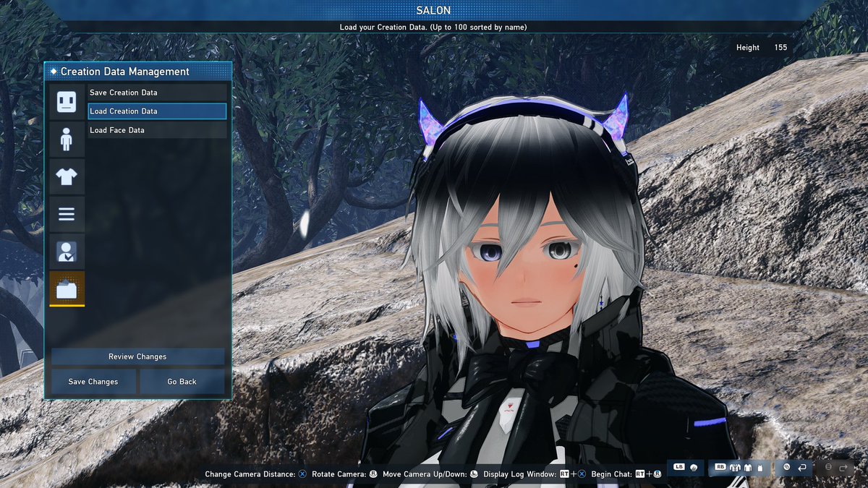868x488 pixels.
Task: Click the Go Back button
Action: pyautogui.click(x=182, y=382)
